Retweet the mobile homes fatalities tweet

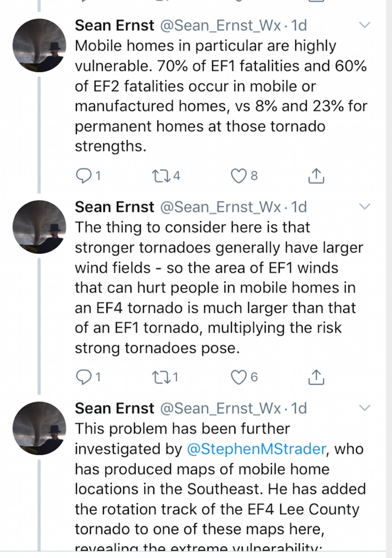(x=161, y=176)
